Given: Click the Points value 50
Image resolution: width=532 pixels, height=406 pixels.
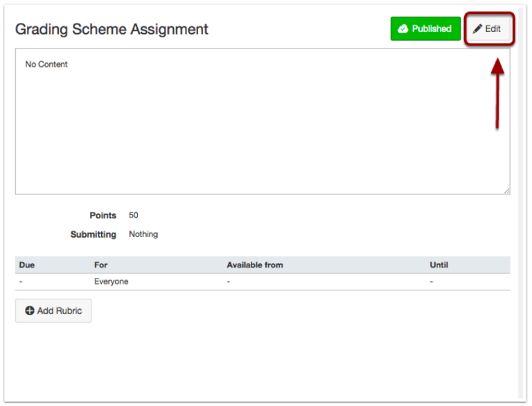Looking at the screenshot, I should (133, 215).
